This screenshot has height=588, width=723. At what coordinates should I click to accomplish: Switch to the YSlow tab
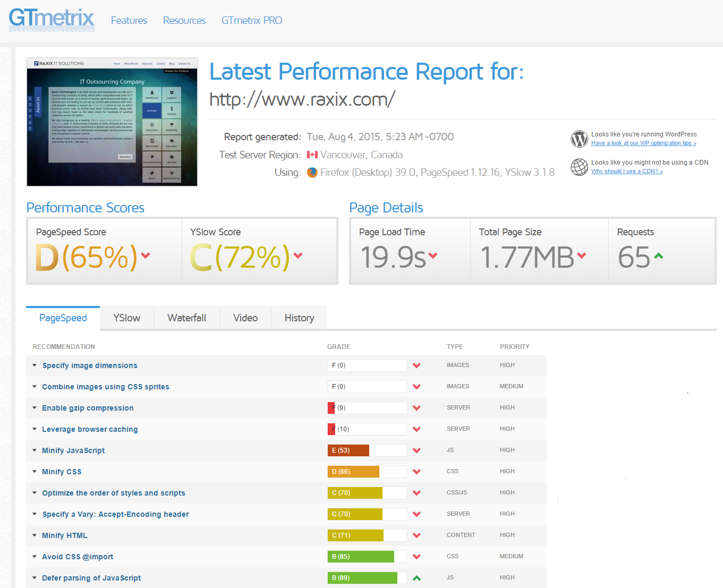pyautogui.click(x=127, y=318)
